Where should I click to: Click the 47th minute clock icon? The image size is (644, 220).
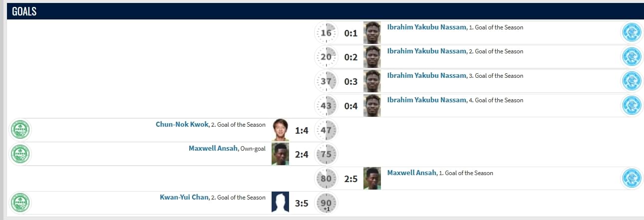tap(326, 130)
